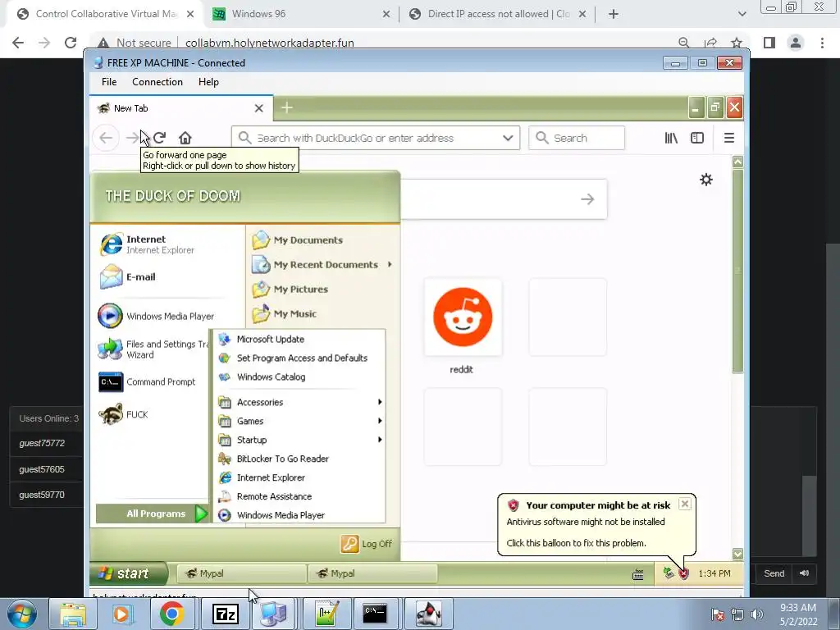Expand Games submenu

tap(299, 421)
